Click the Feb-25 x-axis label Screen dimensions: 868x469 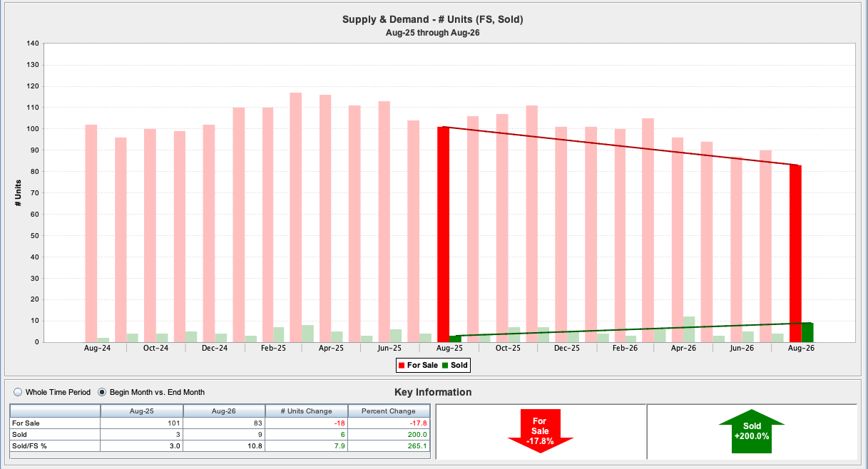[273, 349]
